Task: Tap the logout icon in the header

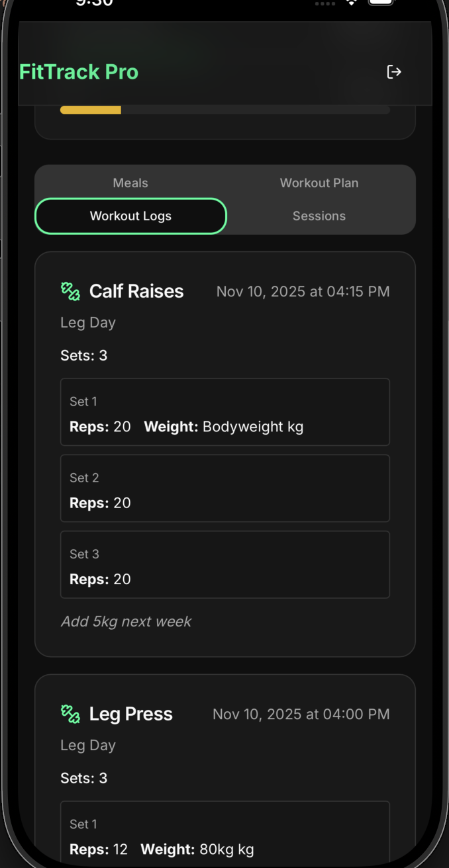Action: point(393,71)
